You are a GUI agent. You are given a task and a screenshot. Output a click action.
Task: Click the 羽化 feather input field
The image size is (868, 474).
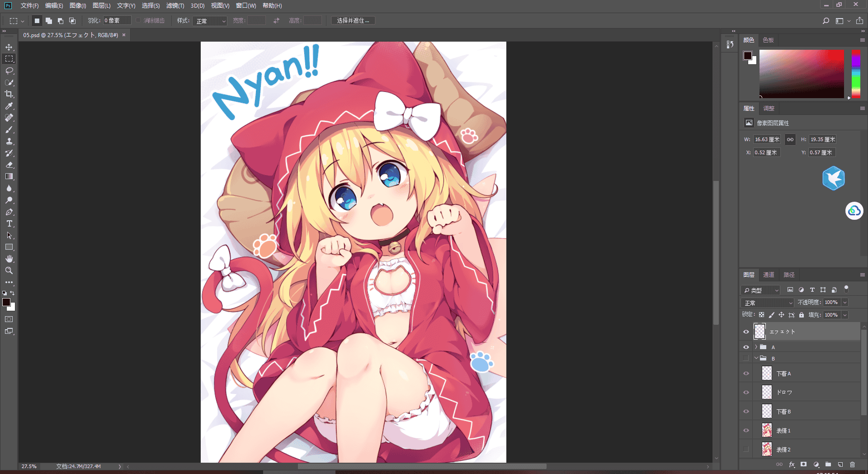[x=117, y=21]
